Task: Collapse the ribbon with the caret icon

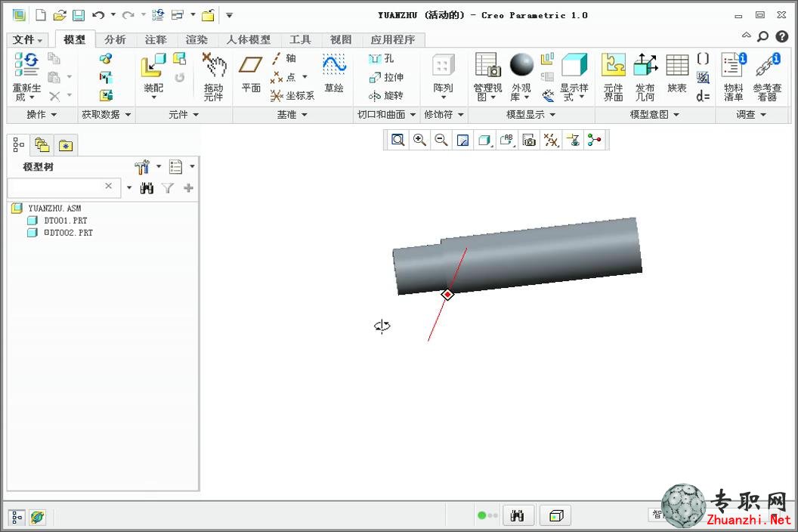Action: (746, 36)
